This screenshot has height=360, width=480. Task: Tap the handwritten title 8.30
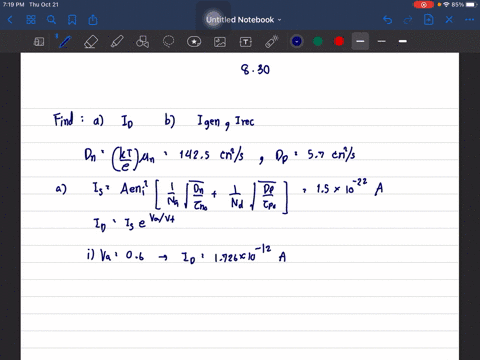tap(255, 70)
